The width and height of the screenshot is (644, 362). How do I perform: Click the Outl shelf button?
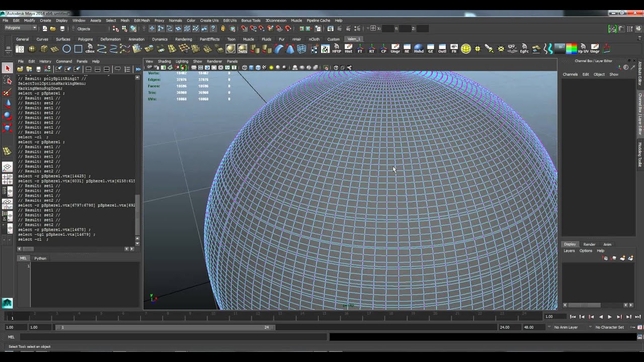[x=442, y=49]
